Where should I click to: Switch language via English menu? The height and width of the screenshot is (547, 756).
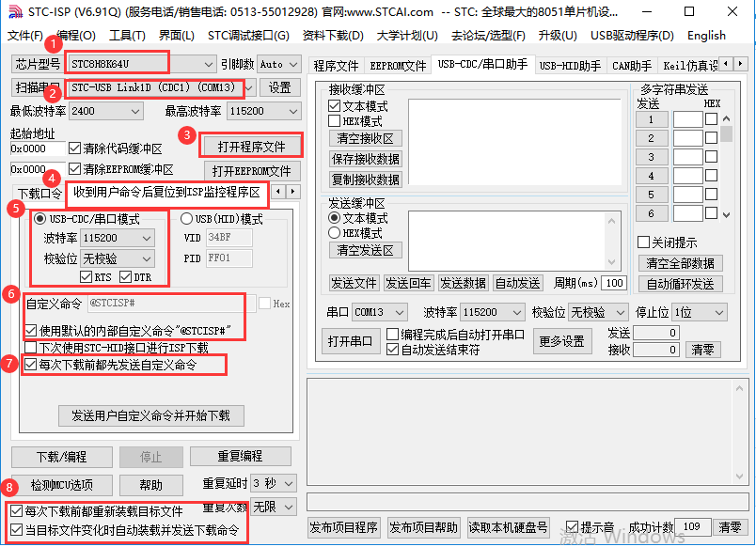tap(706, 35)
